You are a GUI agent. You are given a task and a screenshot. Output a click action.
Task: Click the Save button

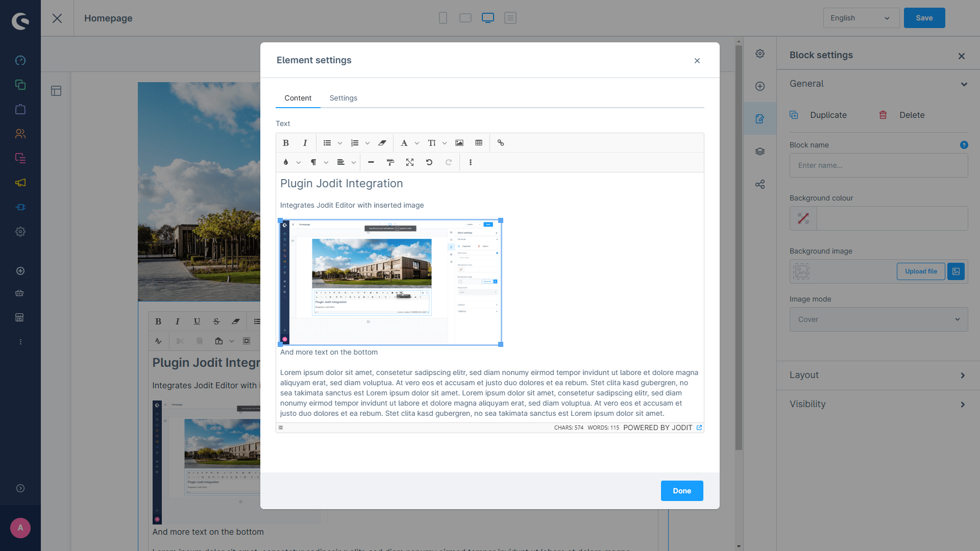(924, 18)
